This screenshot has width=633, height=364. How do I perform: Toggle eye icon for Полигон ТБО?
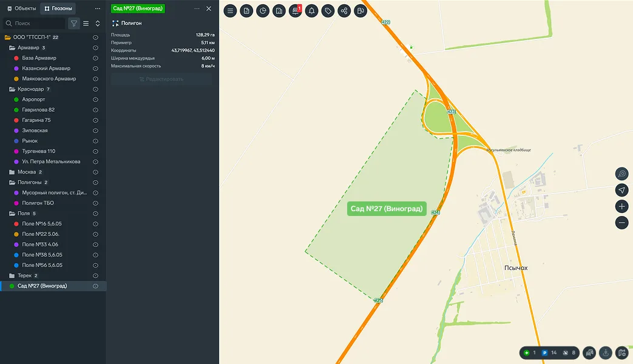point(96,203)
